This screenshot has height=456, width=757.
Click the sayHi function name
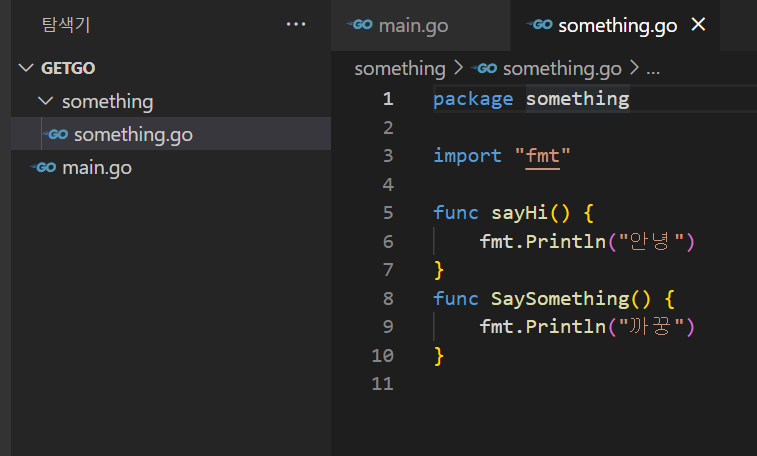pos(519,213)
